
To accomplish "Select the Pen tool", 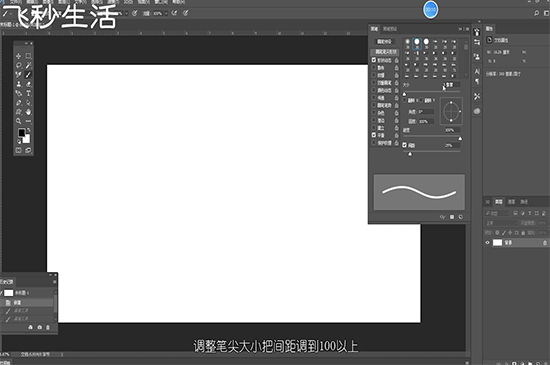I will coord(19,103).
